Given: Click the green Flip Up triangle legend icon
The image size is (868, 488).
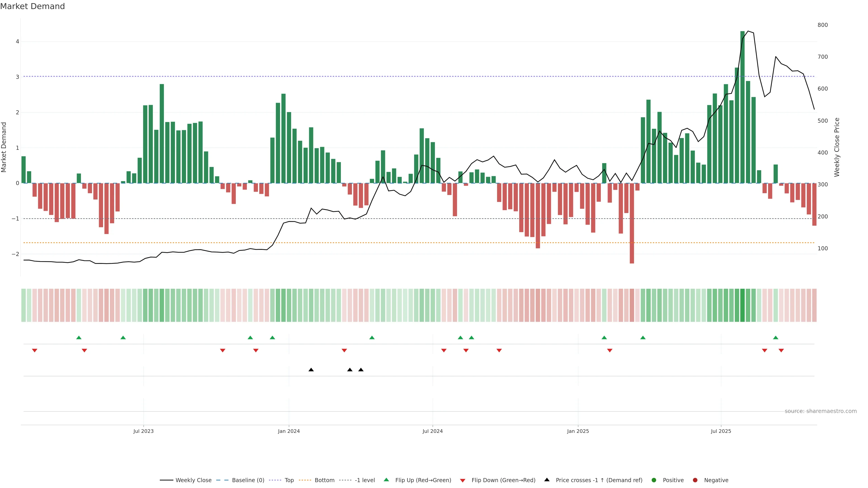Looking at the screenshot, I should [x=386, y=480].
